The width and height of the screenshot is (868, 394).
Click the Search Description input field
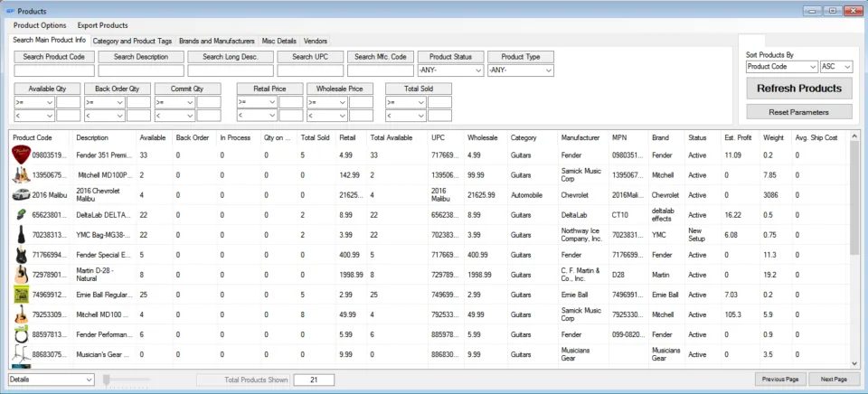pyautogui.click(x=141, y=70)
